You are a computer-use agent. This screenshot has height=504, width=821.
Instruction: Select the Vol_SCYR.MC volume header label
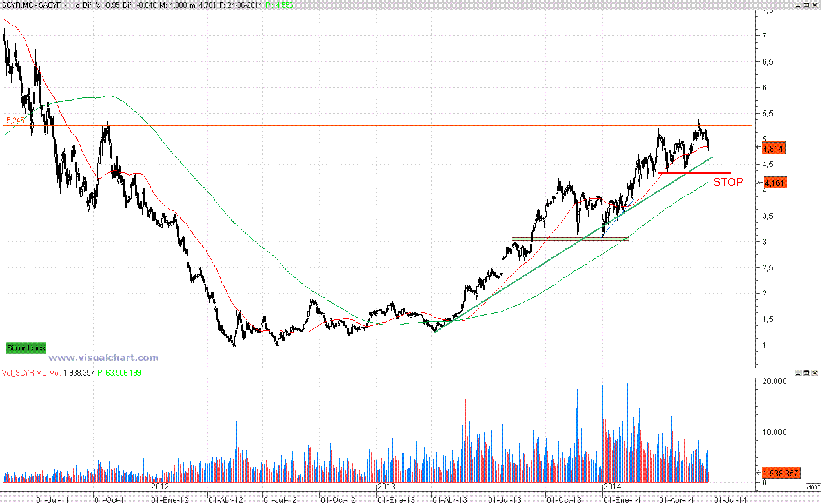coord(25,373)
